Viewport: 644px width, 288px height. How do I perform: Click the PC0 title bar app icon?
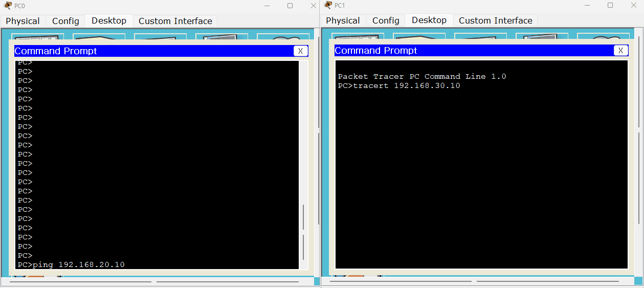click(7, 6)
